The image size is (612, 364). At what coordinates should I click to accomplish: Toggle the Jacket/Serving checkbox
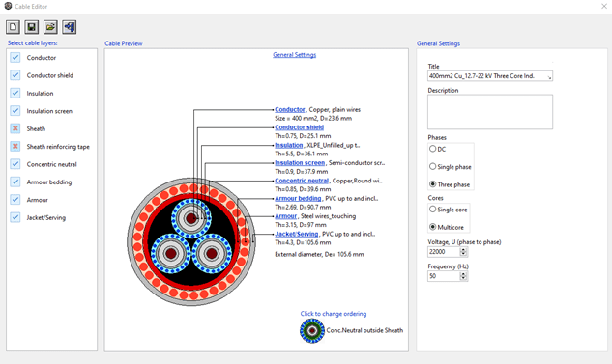pyautogui.click(x=15, y=217)
